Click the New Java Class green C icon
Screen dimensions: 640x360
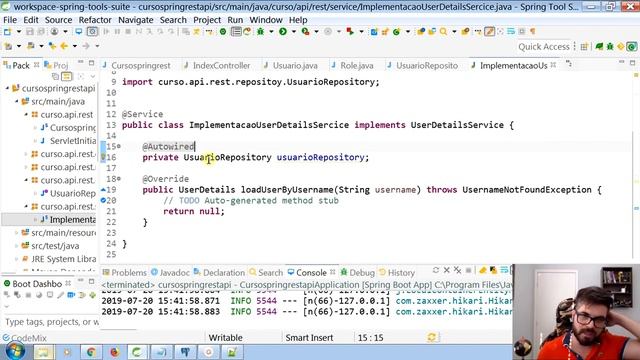pos(396,31)
